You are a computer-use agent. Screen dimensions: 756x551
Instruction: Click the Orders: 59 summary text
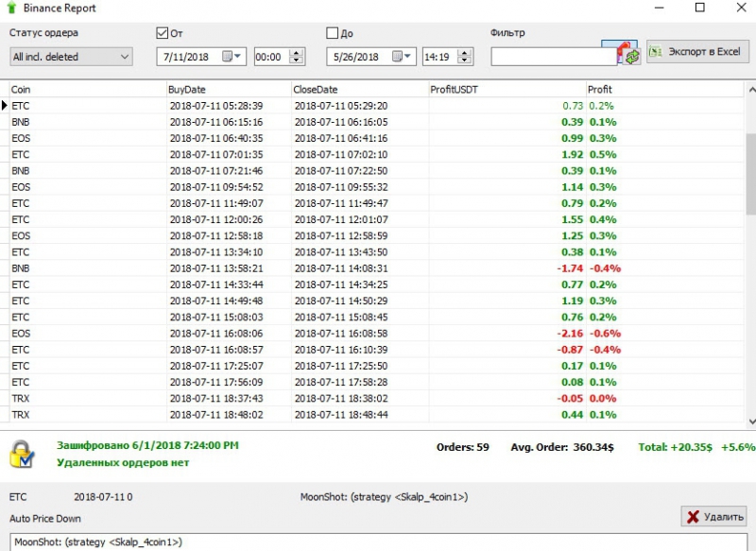coord(462,447)
